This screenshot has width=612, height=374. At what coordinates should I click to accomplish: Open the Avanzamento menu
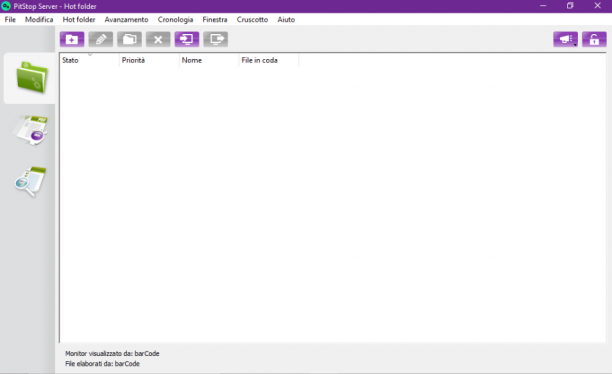click(x=126, y=20)
